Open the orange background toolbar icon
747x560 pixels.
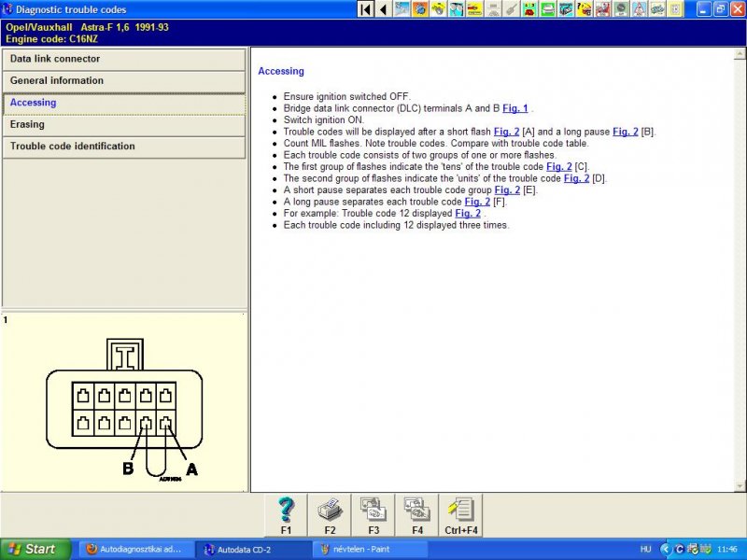(421, 9)
